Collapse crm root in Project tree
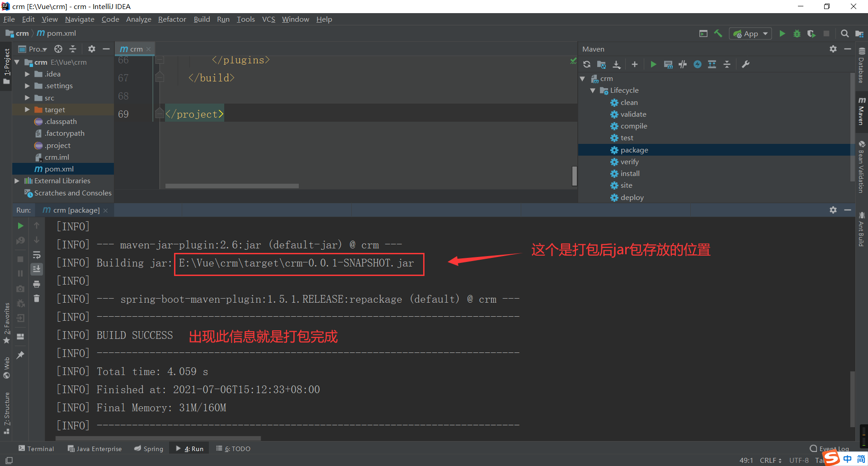Viewport: 868px width, 466px height. pos(17,62)
